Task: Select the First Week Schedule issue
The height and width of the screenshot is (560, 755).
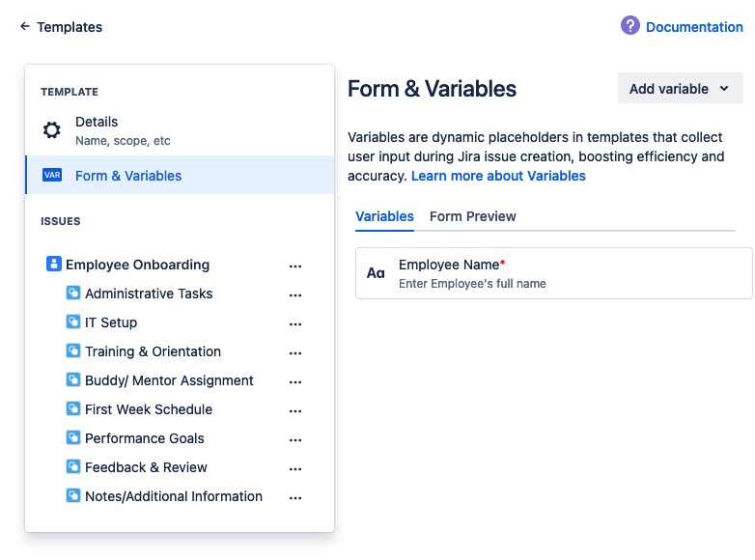Action: pos(148,409)
